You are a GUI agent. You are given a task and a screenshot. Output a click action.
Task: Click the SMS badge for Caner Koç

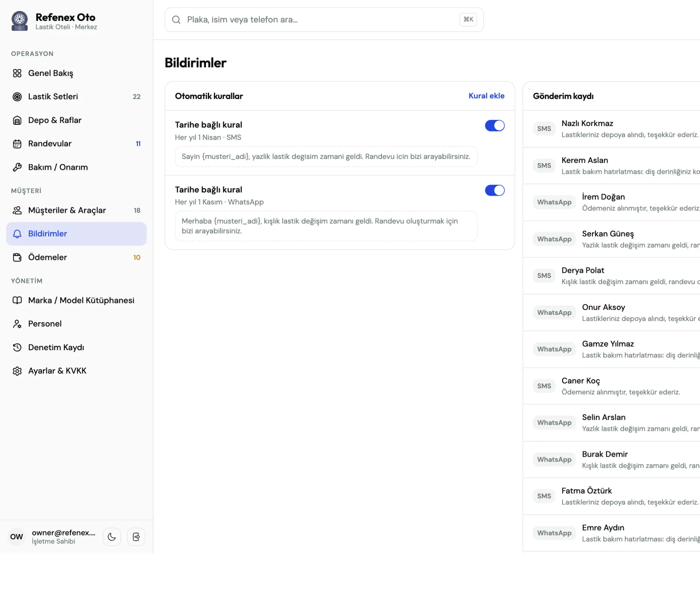[x=544, y=386]
